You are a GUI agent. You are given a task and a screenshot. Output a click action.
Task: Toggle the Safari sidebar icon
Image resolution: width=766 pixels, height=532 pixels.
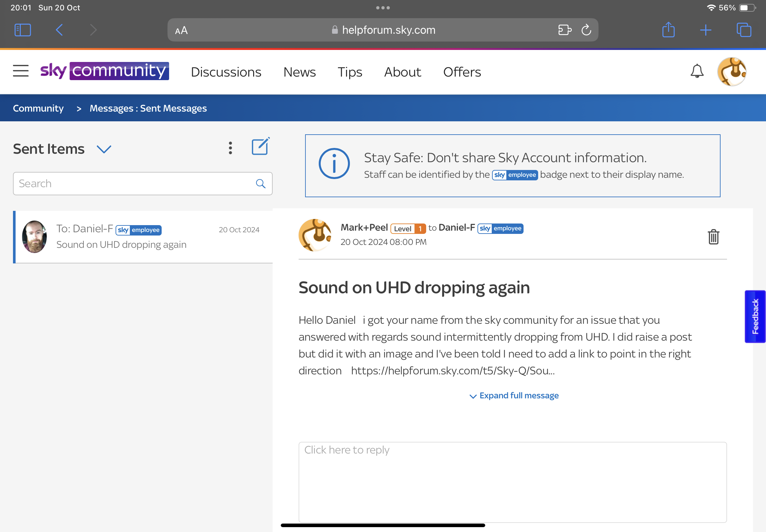[x=23, y=30]
